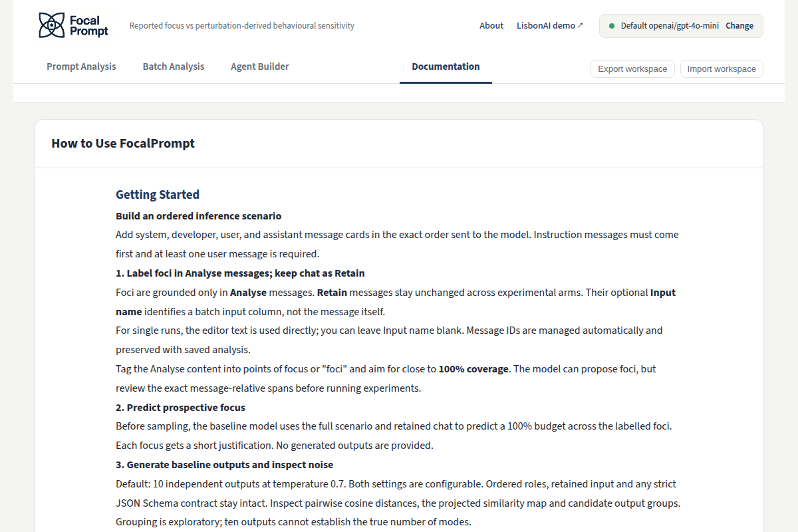
Task: Click the green status dot beside Default model
Action: tap(612, 26)
